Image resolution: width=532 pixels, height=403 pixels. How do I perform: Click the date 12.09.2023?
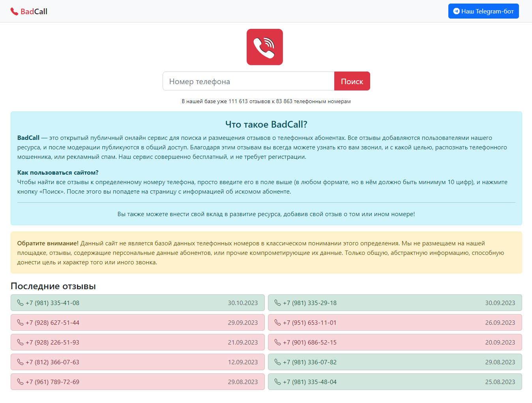pos(243,362)
